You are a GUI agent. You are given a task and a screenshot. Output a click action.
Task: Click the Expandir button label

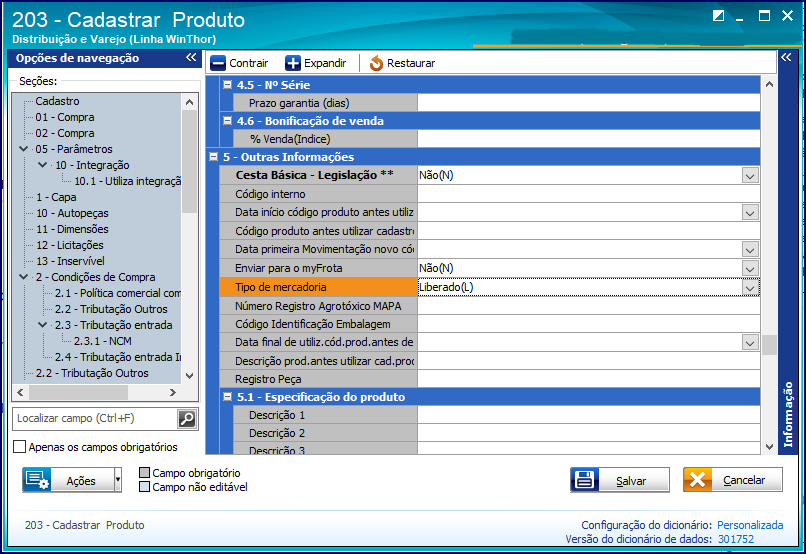(x=325, y=63)
